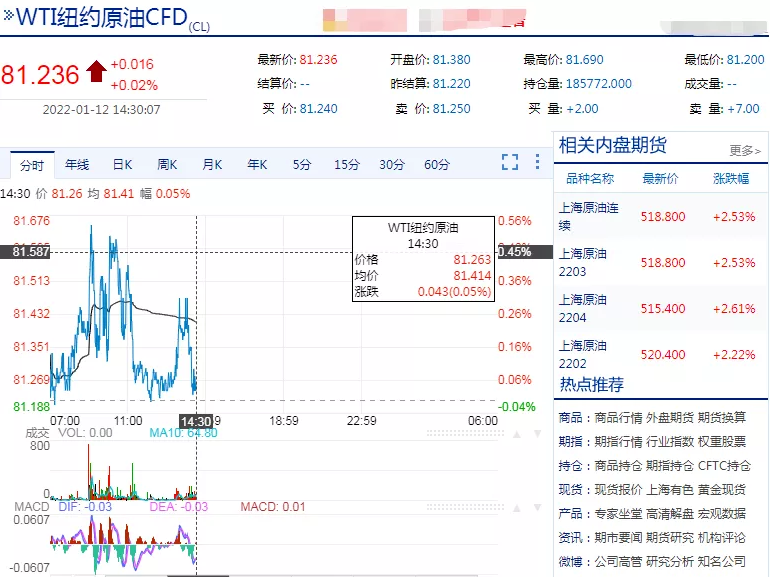Click the 持仓量 185772.000 value
Screen dimensions: 770x577
point(599,84)
